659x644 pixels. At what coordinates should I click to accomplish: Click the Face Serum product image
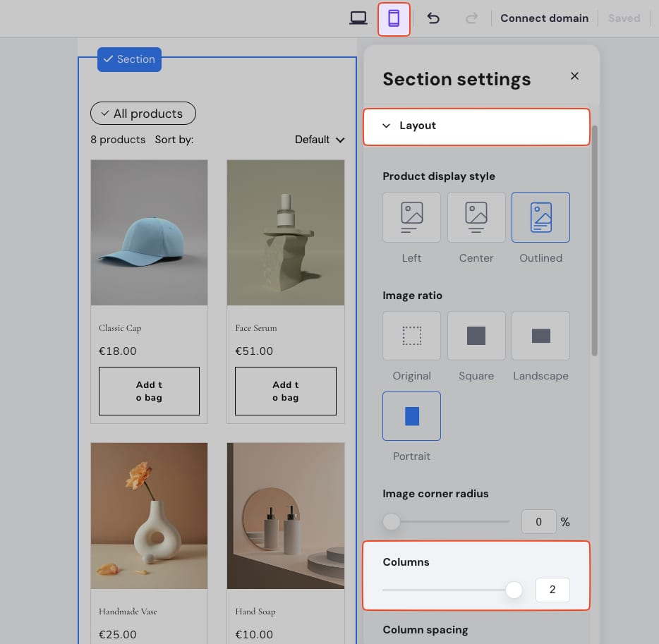click(x=286, y=233)
